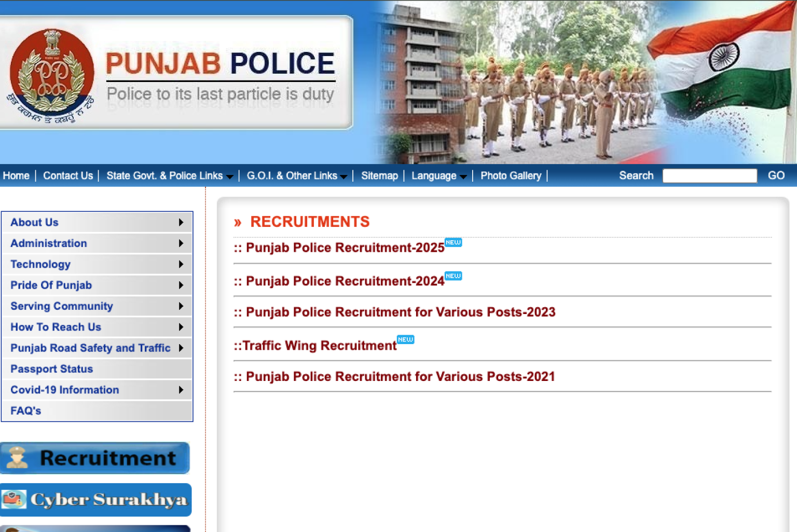This screenshot has width=797, height=532.
Task: Open FAQ's sidebar item
Action: coord(97,411)
